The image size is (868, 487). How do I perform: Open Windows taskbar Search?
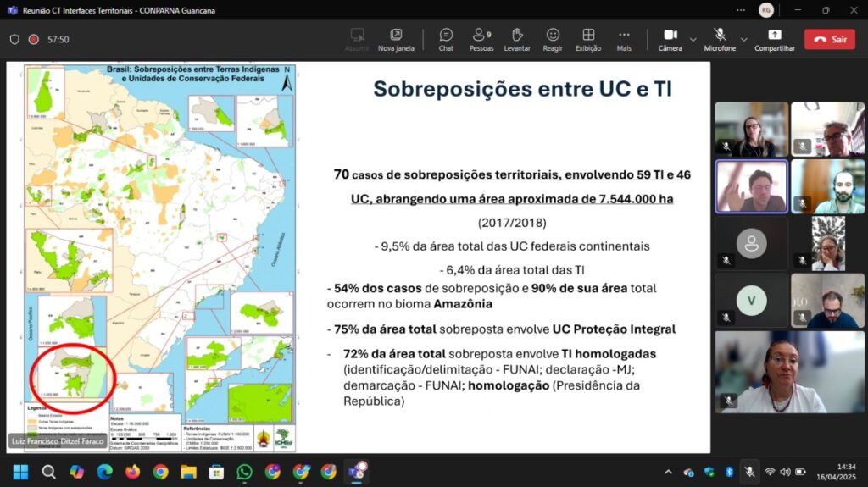(x=48, y=472)
